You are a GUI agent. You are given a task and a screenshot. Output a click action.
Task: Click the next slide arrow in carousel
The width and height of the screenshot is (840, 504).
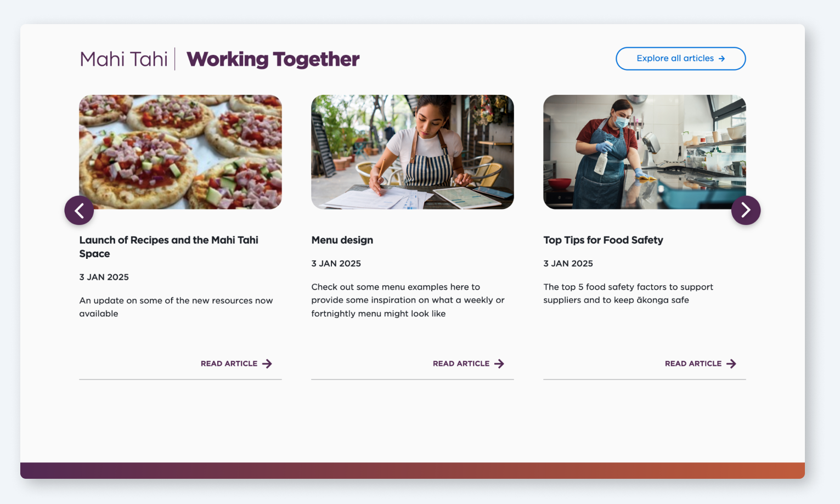click(746, 210)
